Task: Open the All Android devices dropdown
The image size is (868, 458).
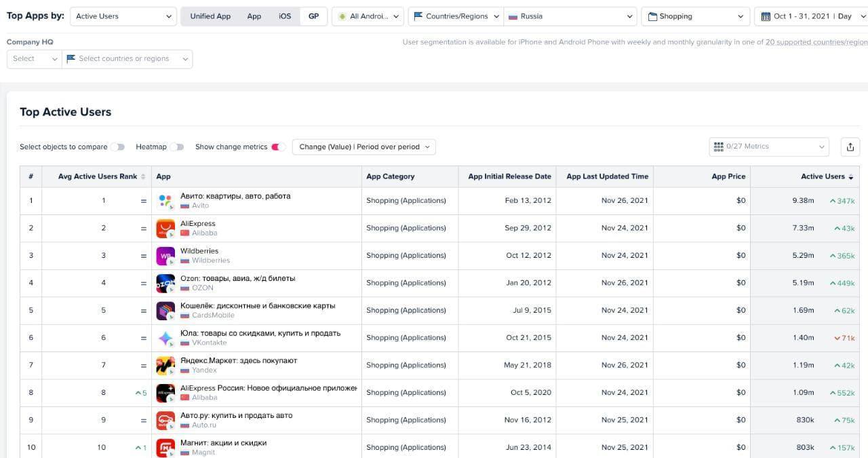Action: pos(368,16)
